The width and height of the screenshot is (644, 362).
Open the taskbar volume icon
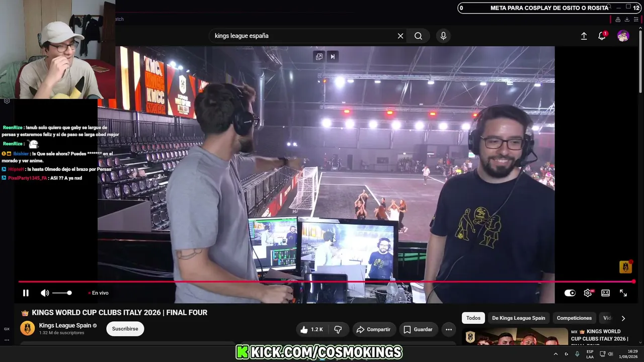610,354
